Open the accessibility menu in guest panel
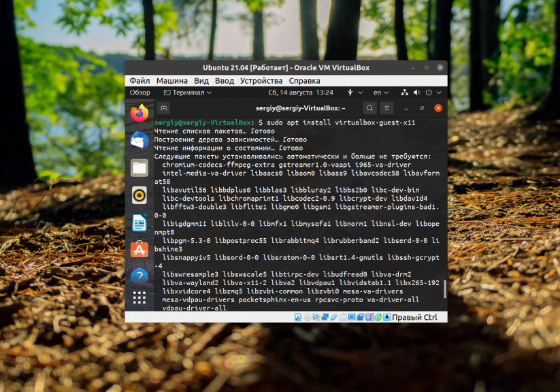The height and width of the screenshot is (392, 560). (355, 93)
